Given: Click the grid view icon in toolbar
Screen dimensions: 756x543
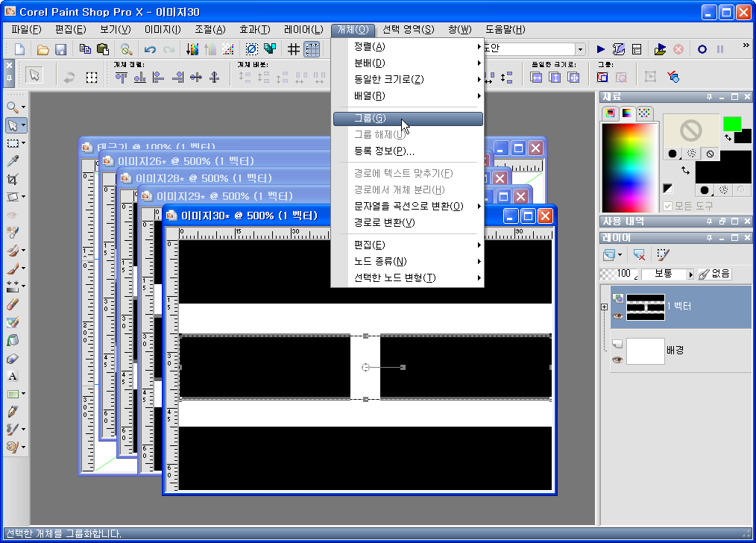Looking at the screenshot, I should pos(293,48).
